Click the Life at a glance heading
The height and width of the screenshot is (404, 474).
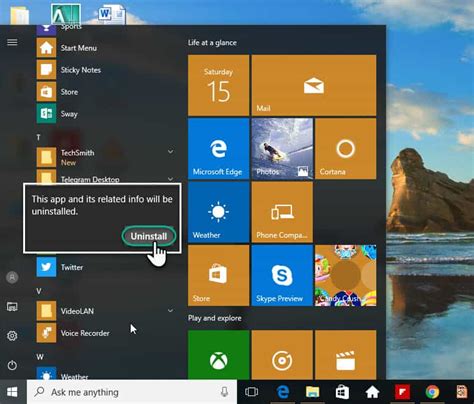(212, 43)
